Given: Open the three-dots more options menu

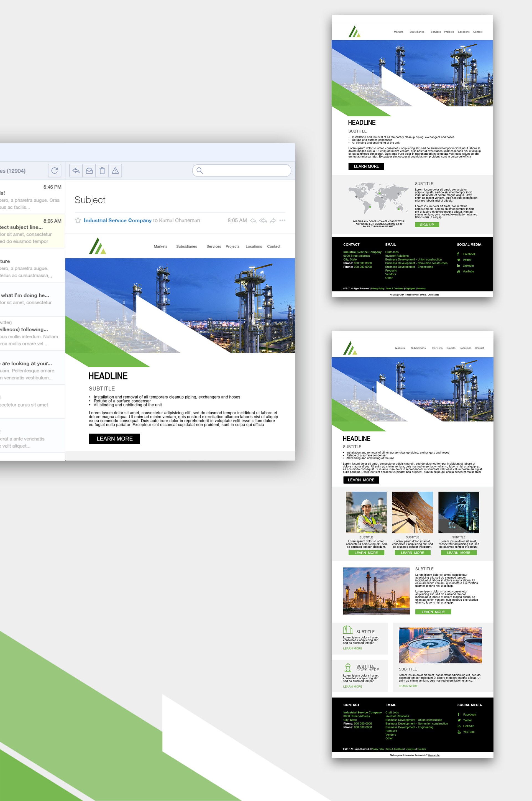Looking at the screenshot, I should coord(282,220).
